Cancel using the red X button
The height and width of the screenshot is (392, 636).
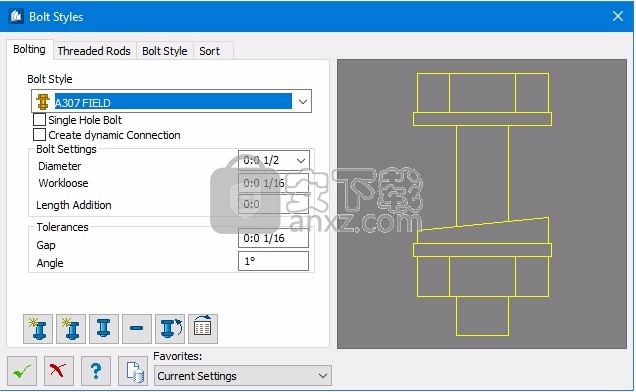(59, 371)
